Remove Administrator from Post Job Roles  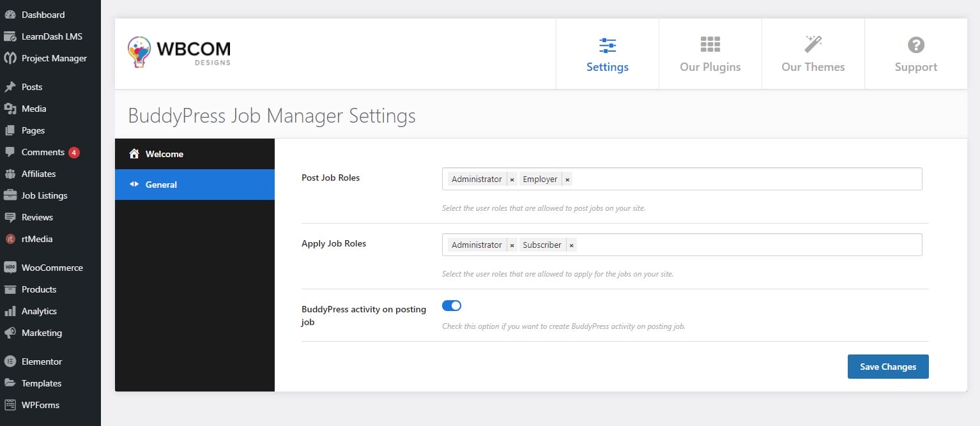tap(512, 179)
